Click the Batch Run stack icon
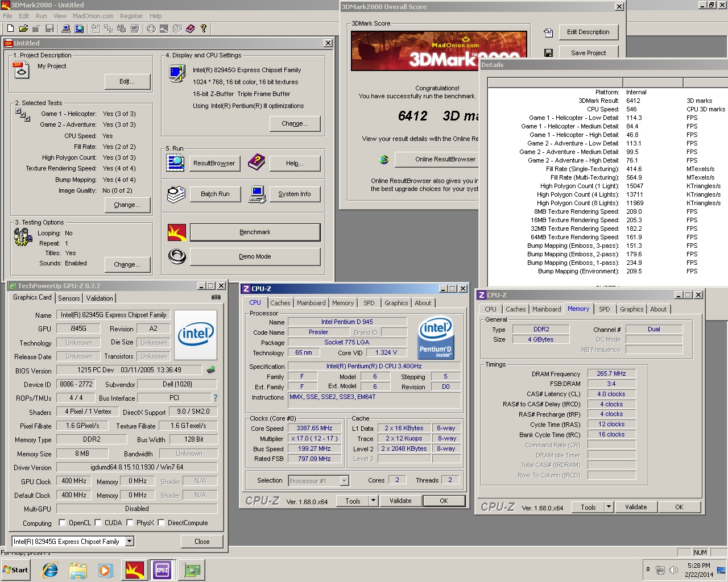This screenshot has height=582, width=728. pos(176,194)
